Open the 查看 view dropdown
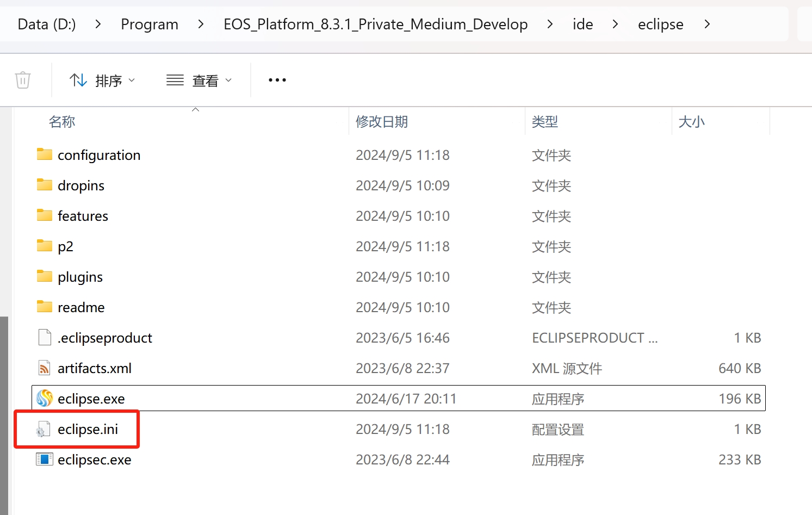The width and height of the screenshot is (812, 515). point(199,80)
